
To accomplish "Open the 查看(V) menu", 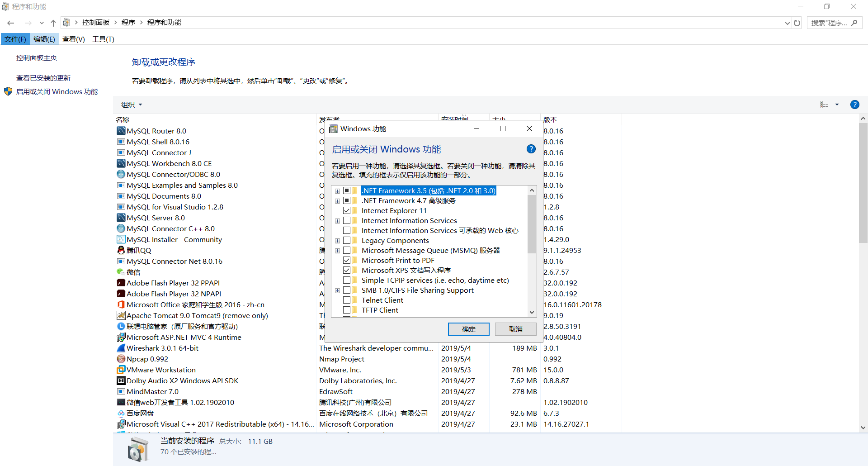I will tap(74, 39).
